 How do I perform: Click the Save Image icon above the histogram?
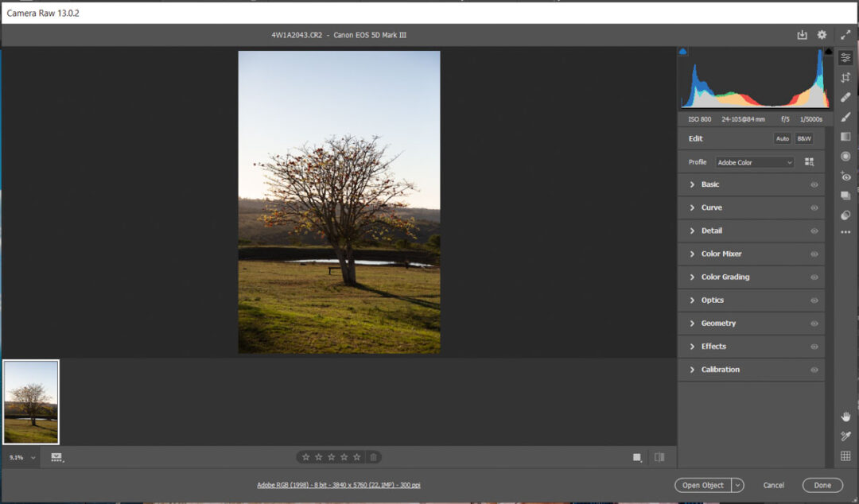(x=803, y=35)
